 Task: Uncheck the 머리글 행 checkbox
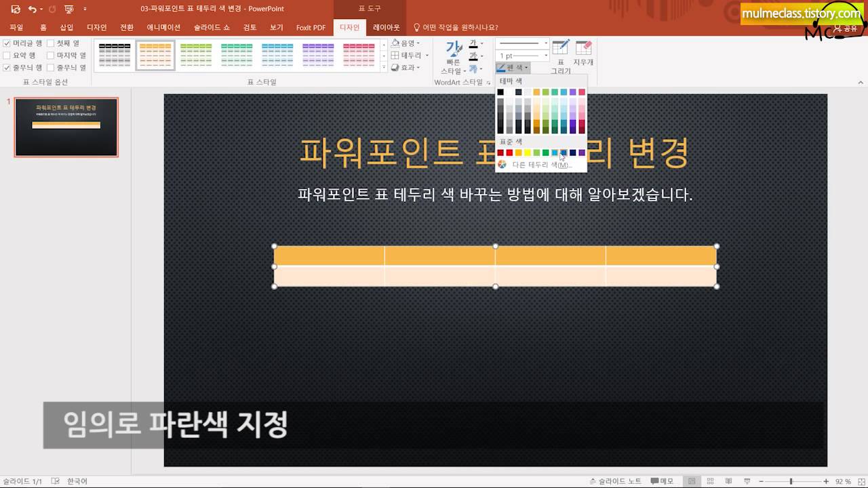(7, 43)
